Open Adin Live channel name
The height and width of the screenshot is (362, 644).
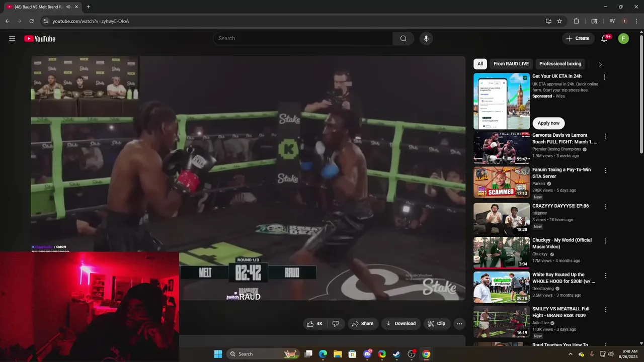541,323
